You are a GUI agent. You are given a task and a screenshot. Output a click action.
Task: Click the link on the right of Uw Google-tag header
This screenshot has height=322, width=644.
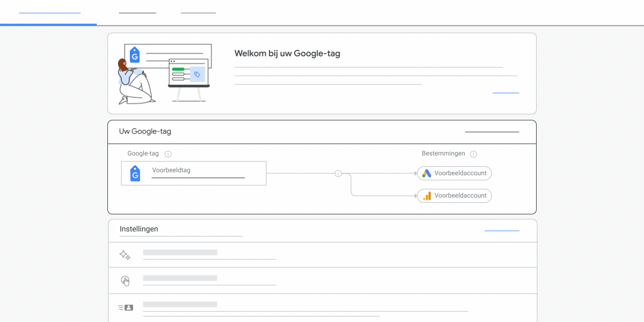[492, 131]
